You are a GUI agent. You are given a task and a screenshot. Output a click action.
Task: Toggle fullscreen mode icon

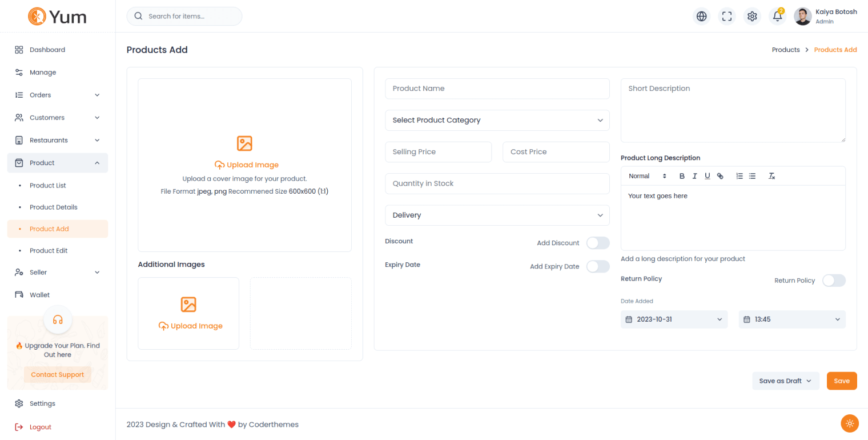pyautogui.click(x=727, y=17)
